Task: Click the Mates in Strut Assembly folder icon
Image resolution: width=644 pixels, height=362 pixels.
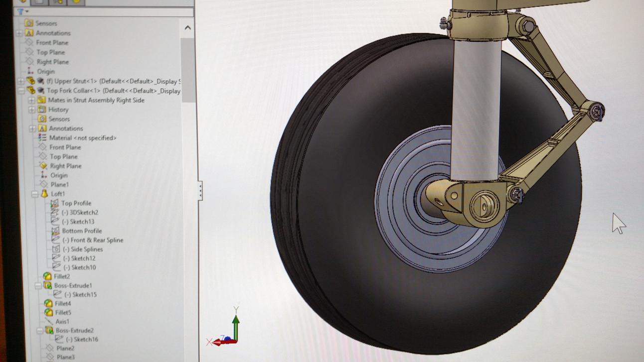Action: click(x=41, y=100)
